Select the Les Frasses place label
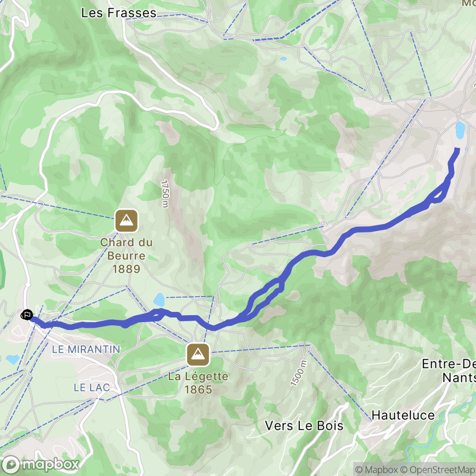The width and height of the screenshot is (476, 476). click(x=119, y=13)
